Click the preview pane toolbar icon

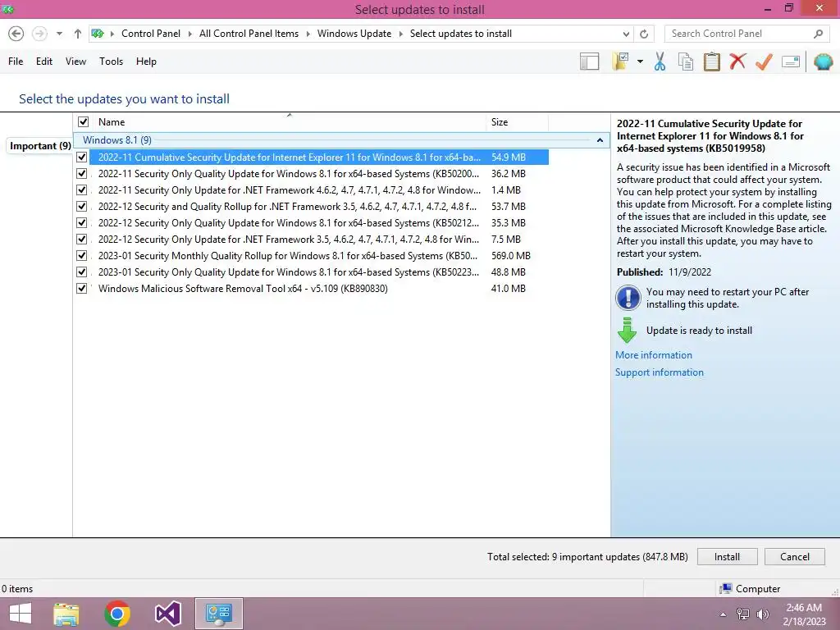tap(589, 62)
